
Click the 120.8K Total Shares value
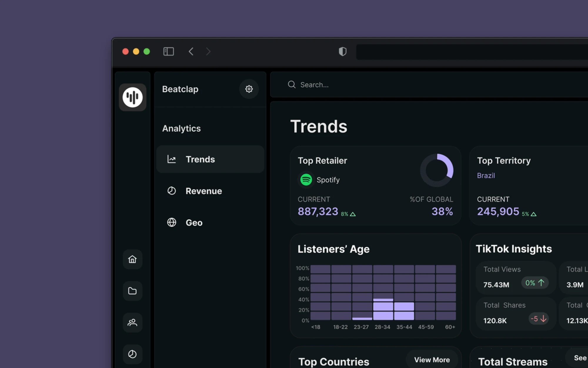tap(495, 321)
